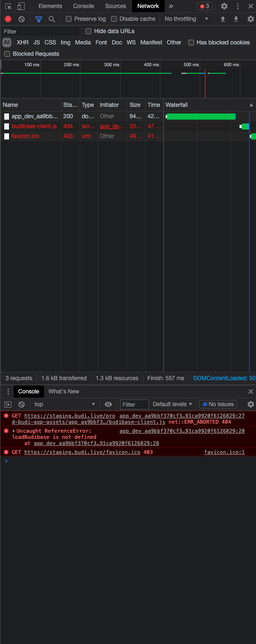Focus the network Filter text field
Viewport: 256px width, 644px height.
tap(41, 31)
